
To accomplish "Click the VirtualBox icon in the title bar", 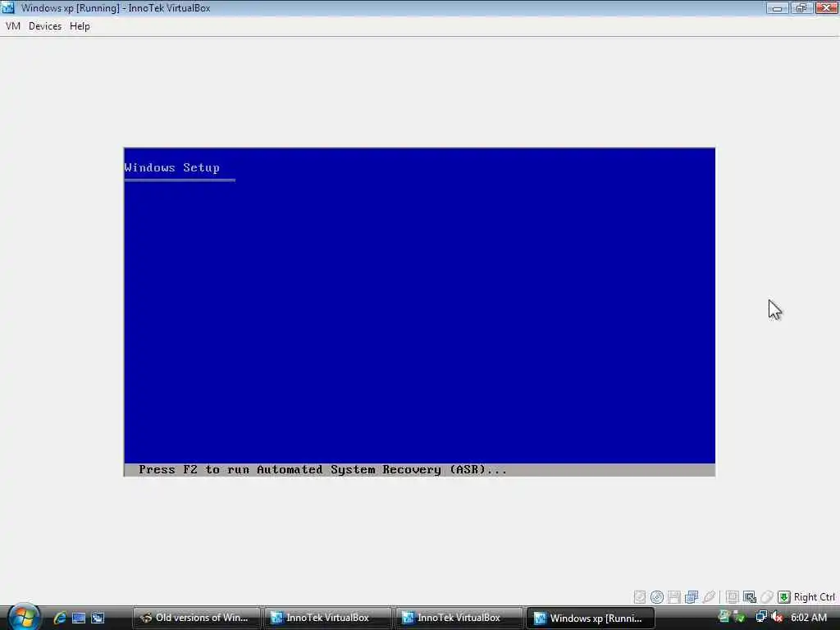I will click(x=8, y=8).
